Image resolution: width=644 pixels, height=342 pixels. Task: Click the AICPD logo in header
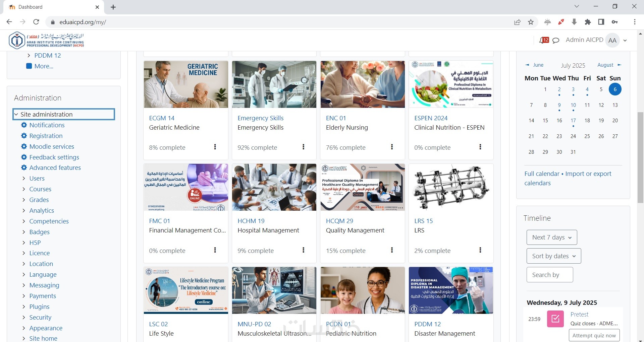point(46,40)
